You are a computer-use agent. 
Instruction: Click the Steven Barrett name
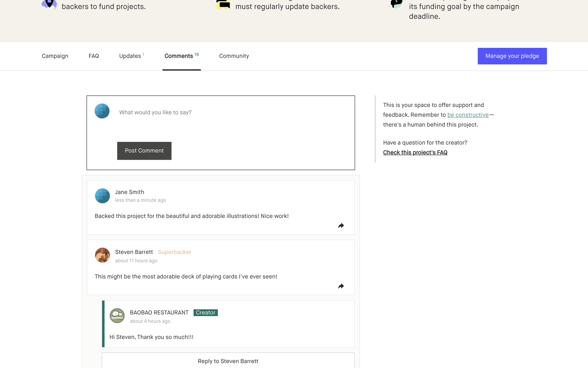[134, 252]
